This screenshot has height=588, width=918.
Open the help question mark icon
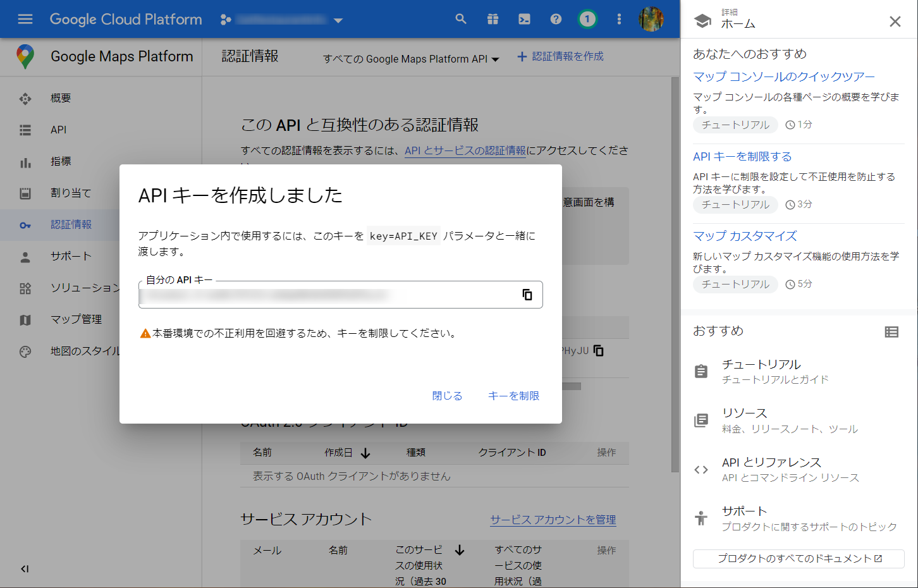(x=556, y=19)
